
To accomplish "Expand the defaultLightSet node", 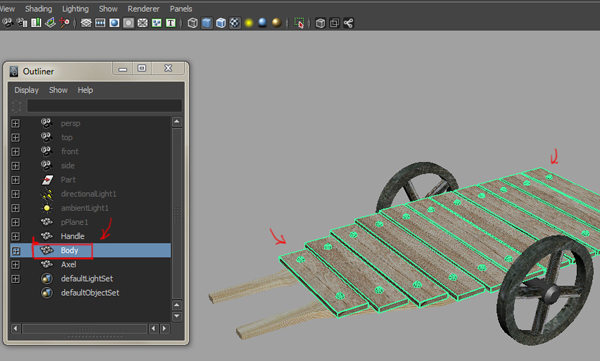I will [x=15, y=279].
